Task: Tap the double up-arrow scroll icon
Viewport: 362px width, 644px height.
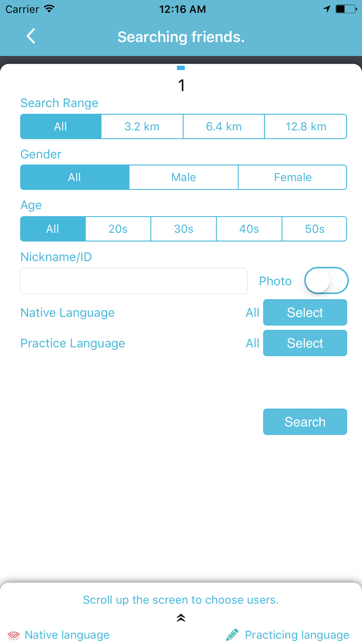Action: 181,618
